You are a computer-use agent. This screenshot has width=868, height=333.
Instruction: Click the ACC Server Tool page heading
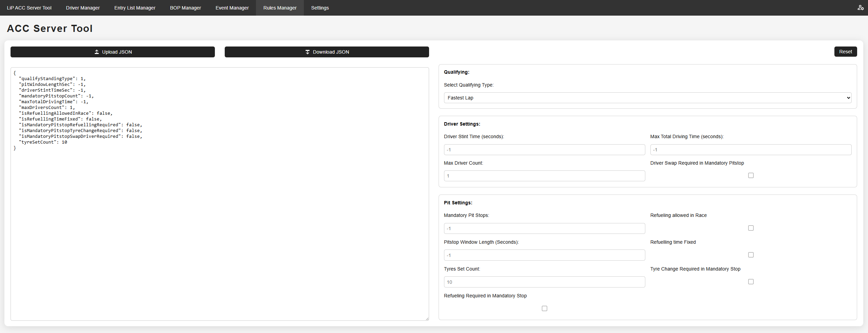50,29
